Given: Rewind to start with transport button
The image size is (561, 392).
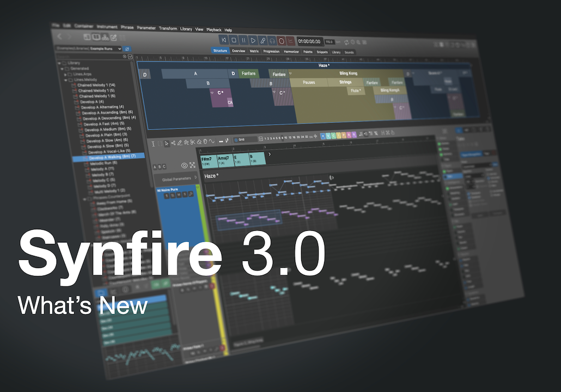Looking at the screenshot, I should point(223,40).
